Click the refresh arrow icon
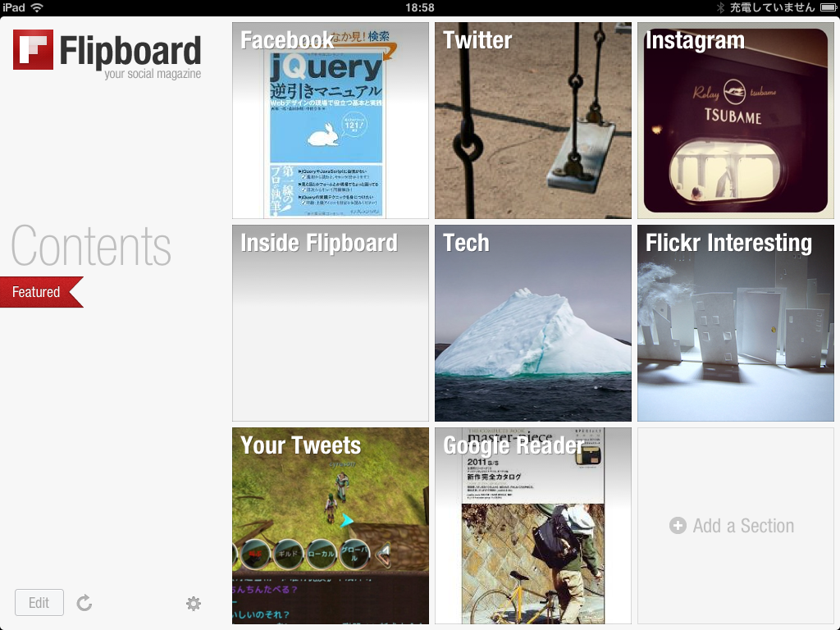The width and height of the screenshot is (840, 630). (x=84, y=603)
